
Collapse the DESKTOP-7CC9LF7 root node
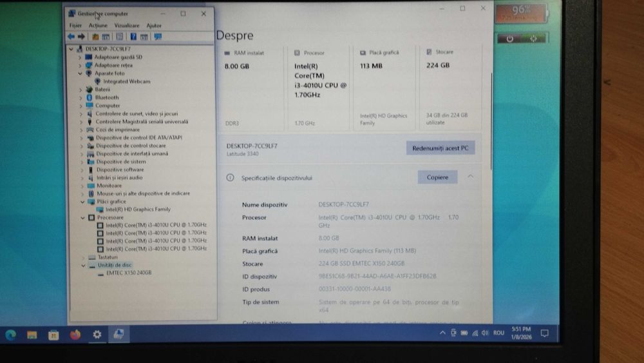71,49
